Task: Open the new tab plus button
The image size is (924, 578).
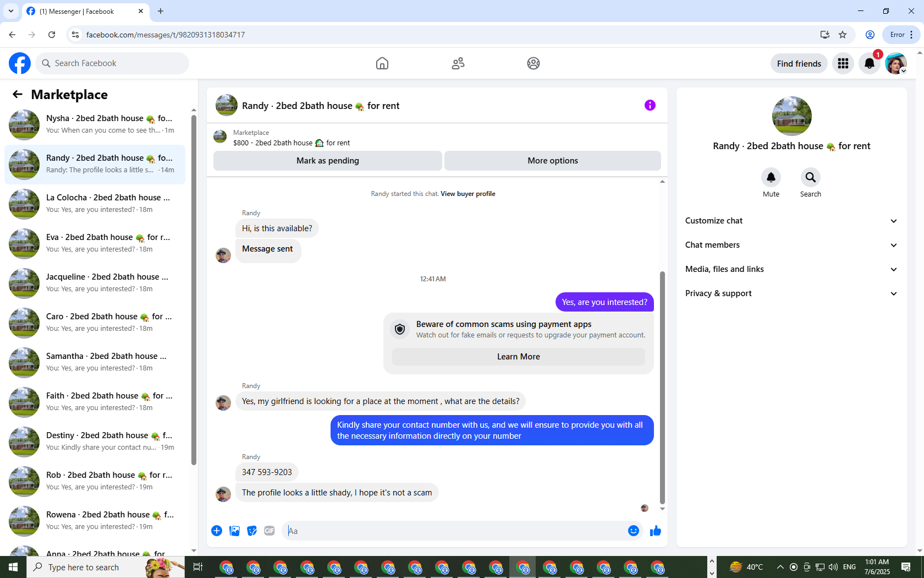Action: point(161,11)
